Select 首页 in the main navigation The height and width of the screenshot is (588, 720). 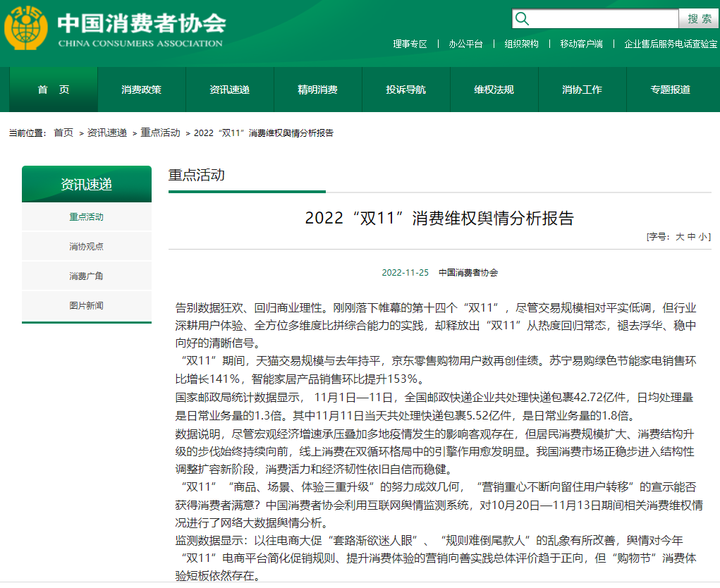pyautogui.click(x=54, y=90)
